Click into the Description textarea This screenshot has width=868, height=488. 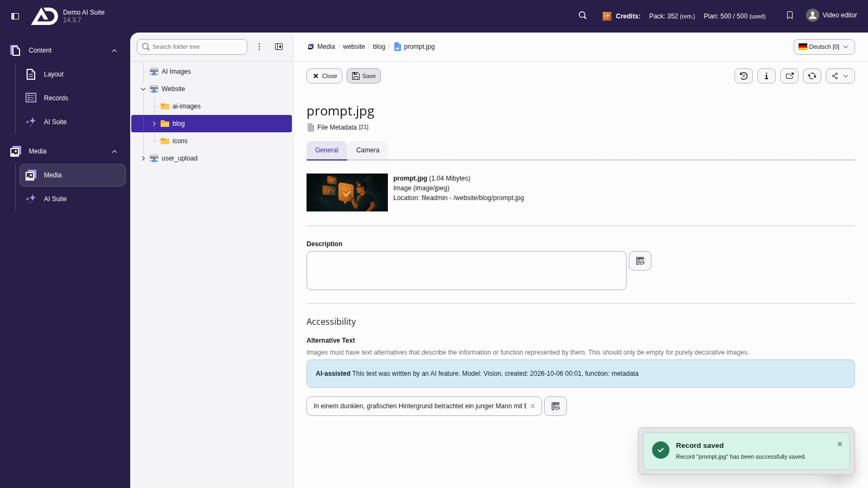(x=467, y=271)
